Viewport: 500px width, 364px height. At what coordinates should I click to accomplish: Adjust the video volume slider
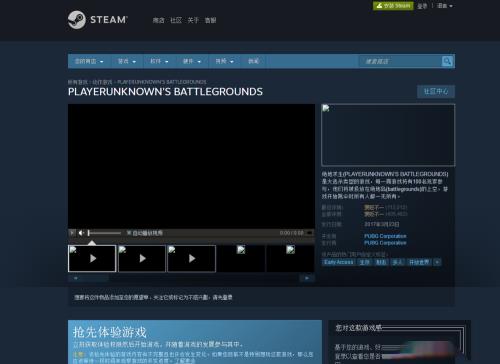[105, 233]
